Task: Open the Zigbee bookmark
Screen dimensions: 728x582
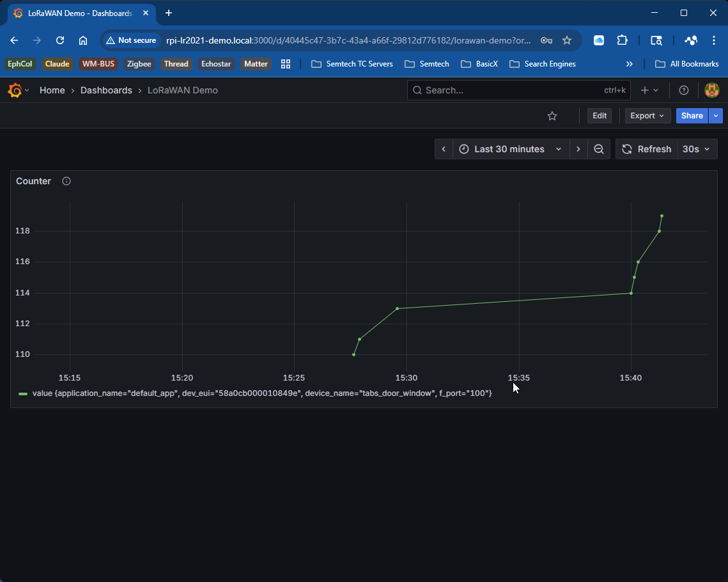Action: point(139,64)
